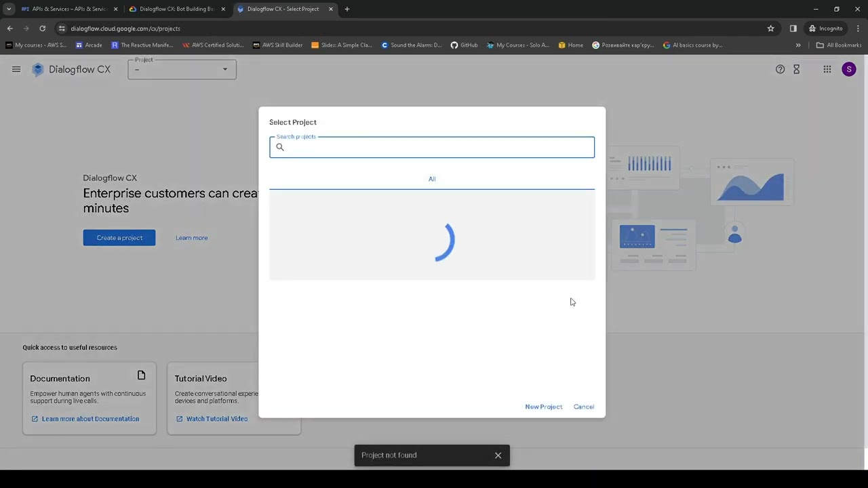View site information icon in address bar
The width and height of the screenshot is (868, 488).
pyautogui.click(x=62, y=28)
